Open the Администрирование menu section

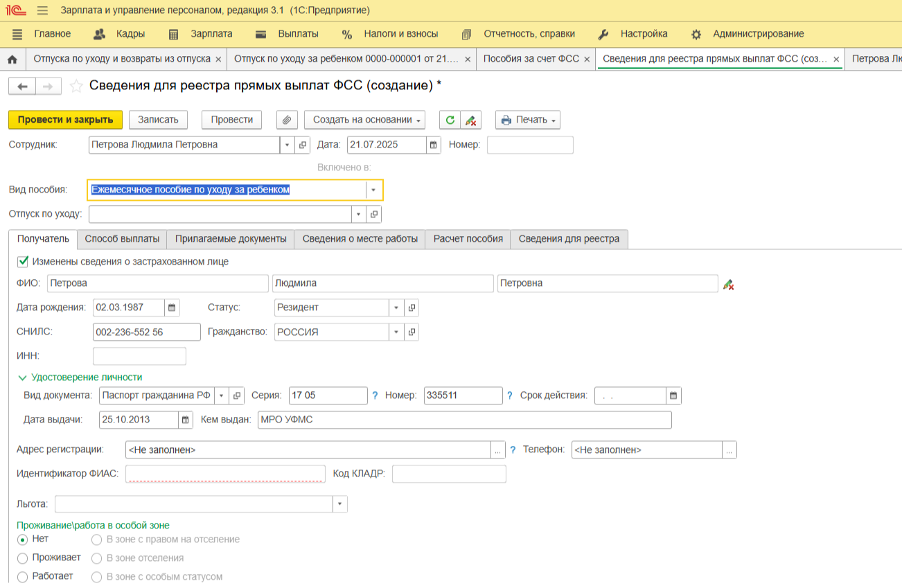click(748, 34)
